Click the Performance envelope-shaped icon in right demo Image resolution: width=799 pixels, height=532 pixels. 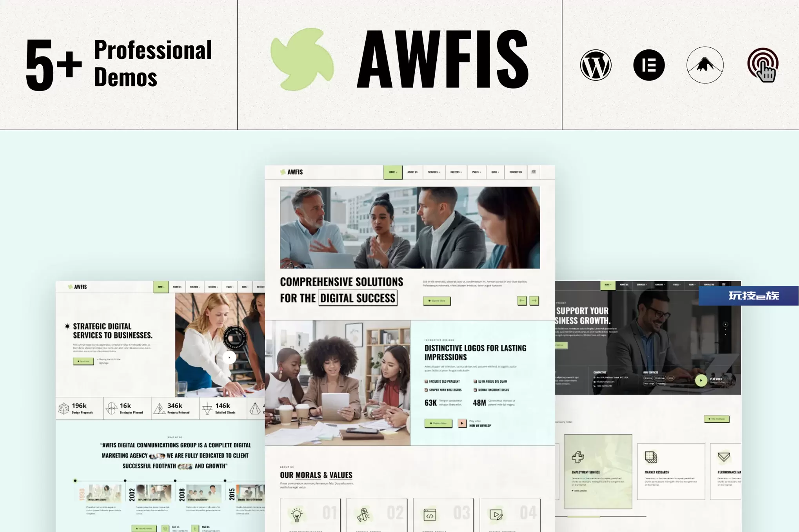point(724,457)
